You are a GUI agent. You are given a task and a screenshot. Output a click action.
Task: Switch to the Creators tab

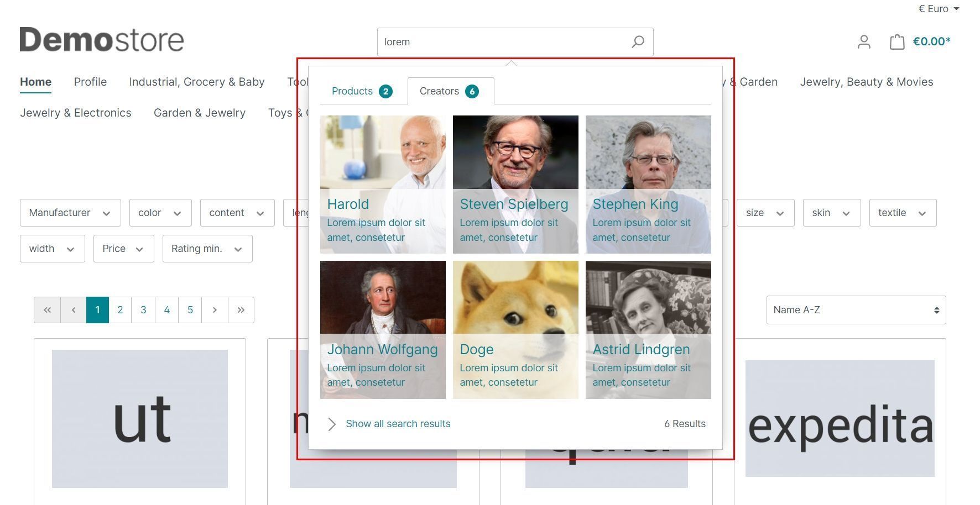coord(451,91)
